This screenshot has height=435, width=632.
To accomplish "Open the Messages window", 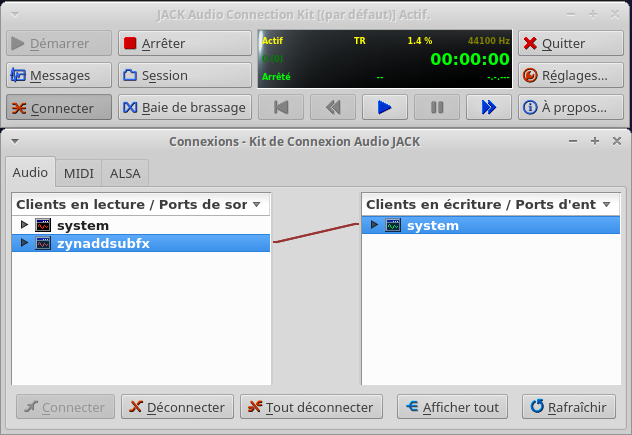I will (x=59, y=76).
